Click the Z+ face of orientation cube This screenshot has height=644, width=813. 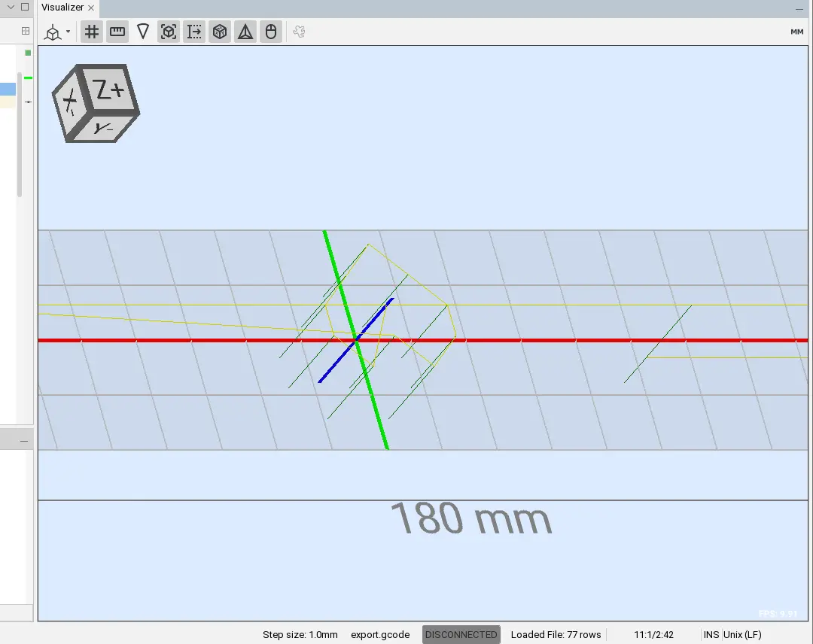(111, 89)
